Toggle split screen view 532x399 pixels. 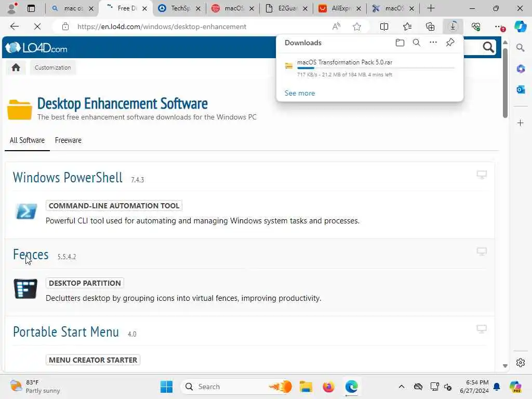pyautogui.click(x=384, y=26)
